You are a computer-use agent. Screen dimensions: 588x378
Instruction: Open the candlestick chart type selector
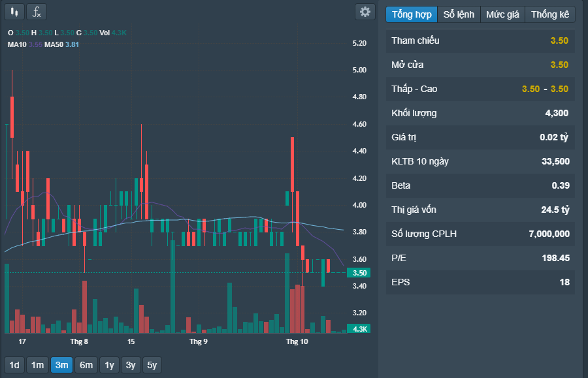pyautogui.click(x=14, y=12)
